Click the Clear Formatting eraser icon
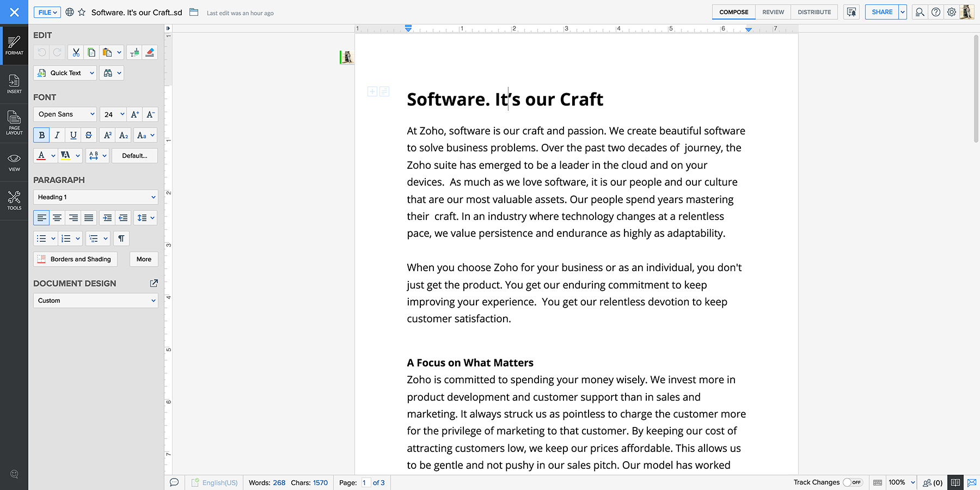 pyautogui.click(x=150, y=52)
